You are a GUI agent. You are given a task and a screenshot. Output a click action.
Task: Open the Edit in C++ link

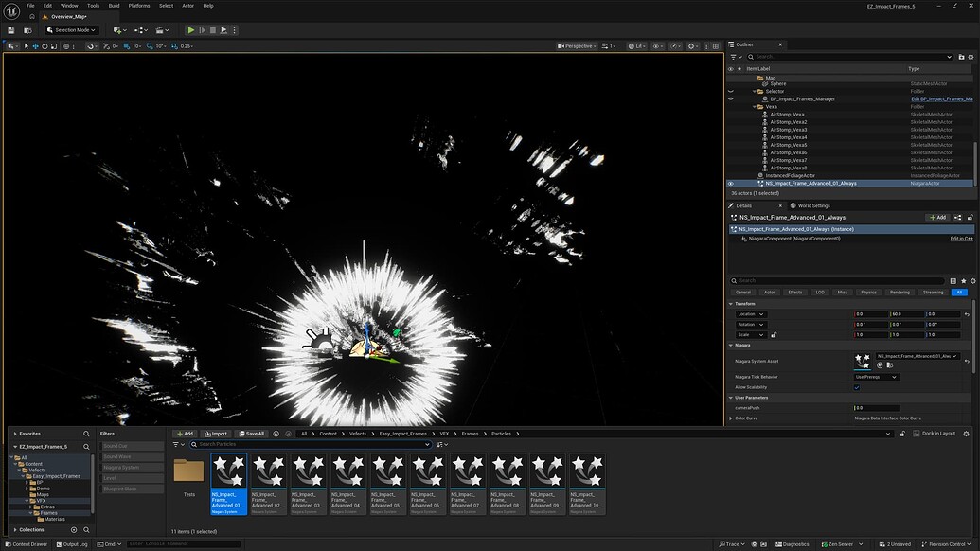coord(961,239)
